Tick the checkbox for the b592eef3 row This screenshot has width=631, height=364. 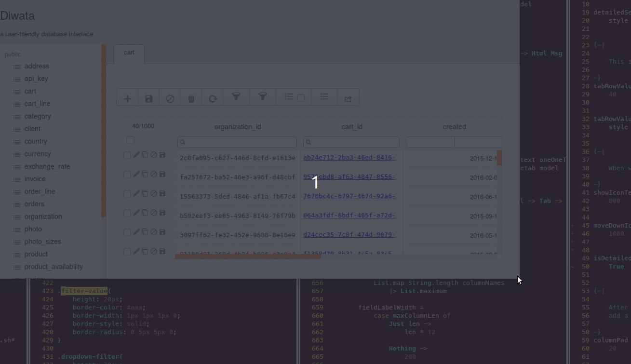[127, 213]
